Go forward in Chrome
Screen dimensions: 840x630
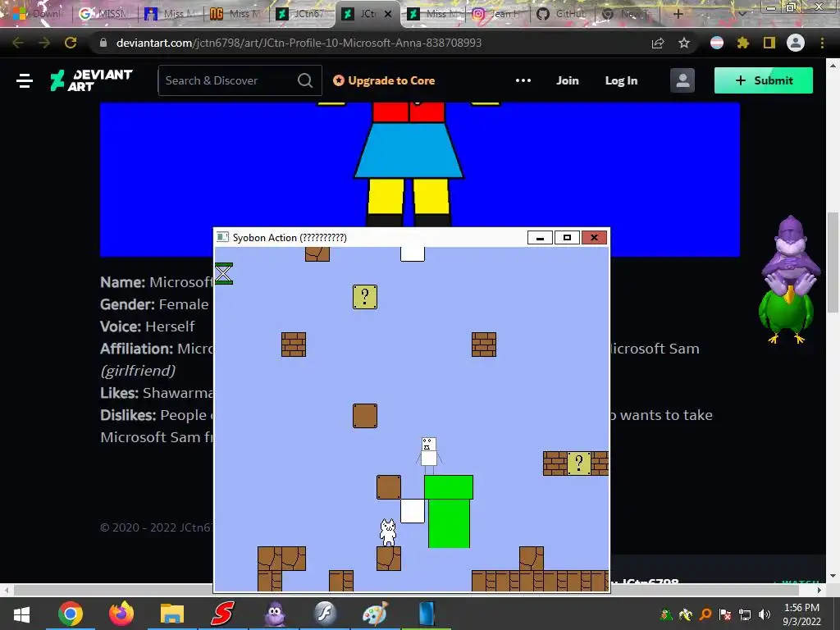44,43
